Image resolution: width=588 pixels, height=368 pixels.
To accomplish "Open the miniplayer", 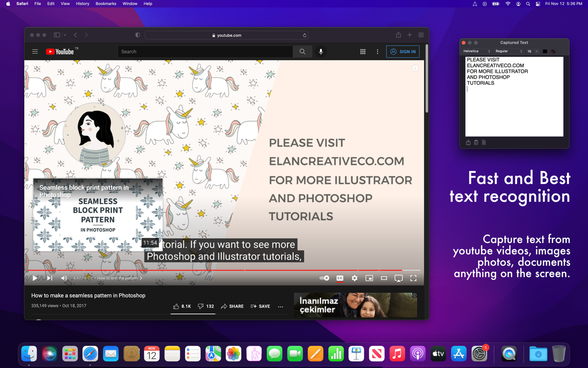I will click(x=369, y=278).
